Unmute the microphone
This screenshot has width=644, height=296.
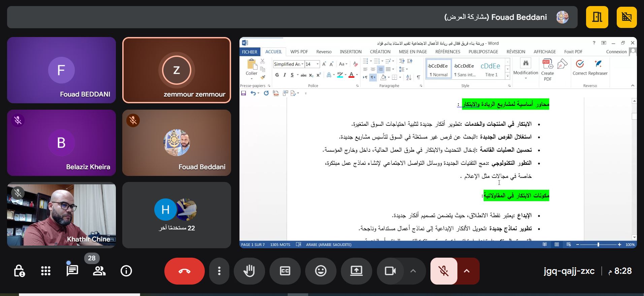tap(444, 271)
